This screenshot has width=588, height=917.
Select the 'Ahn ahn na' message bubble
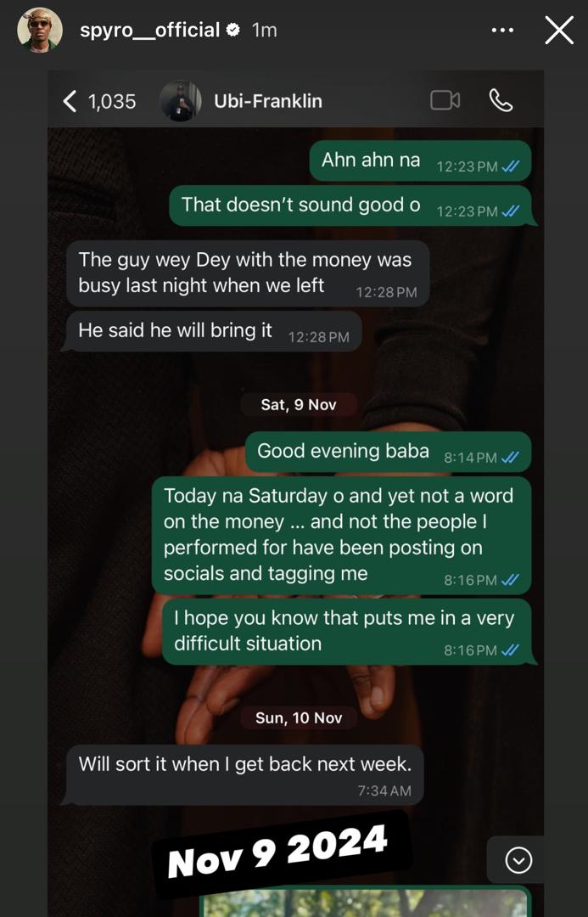tap(421, 160)
